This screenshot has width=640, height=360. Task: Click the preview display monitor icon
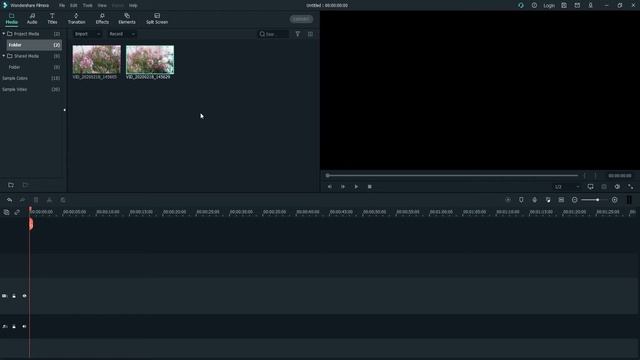(x=591, y=187)
